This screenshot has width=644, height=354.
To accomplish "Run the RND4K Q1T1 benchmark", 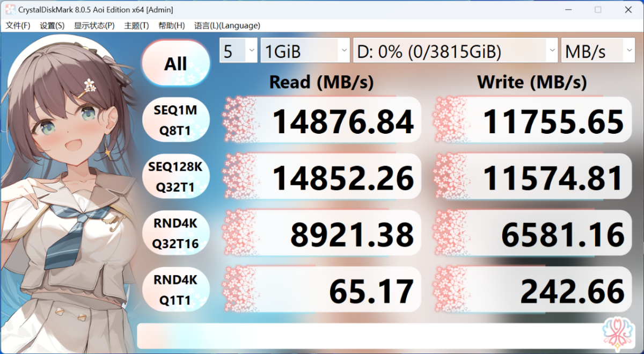I will coord(175,290).
